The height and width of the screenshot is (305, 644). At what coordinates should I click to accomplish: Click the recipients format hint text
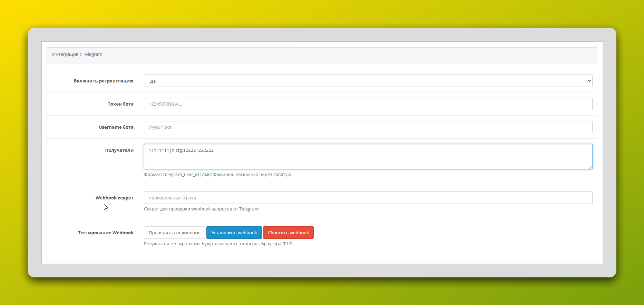click(217, 175)
